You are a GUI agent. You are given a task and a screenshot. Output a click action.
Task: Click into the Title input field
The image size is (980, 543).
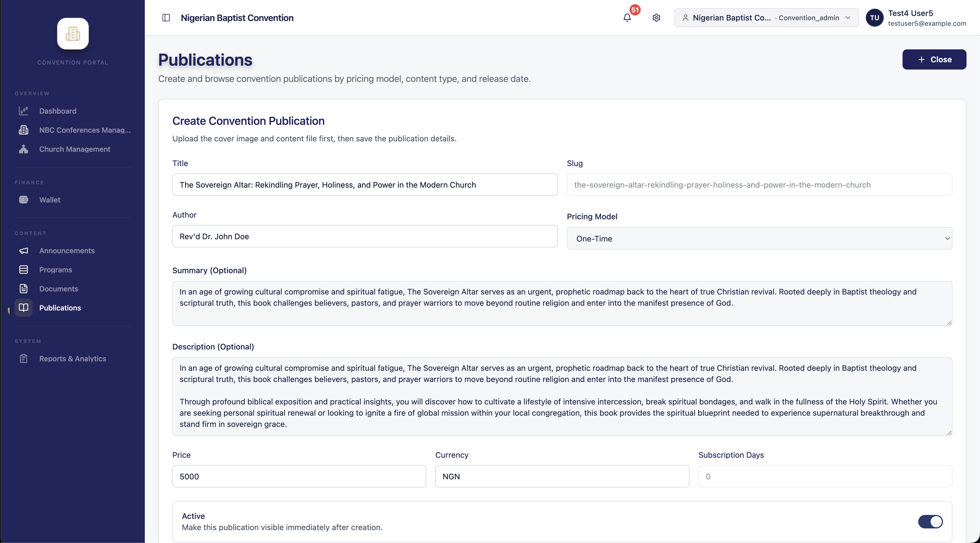coord(365,185)
